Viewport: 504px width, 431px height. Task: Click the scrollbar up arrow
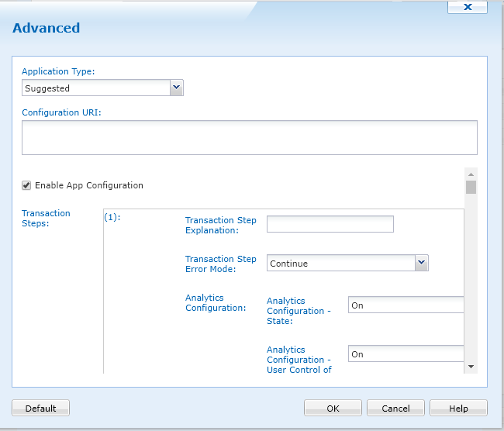(x=471, y=174)
